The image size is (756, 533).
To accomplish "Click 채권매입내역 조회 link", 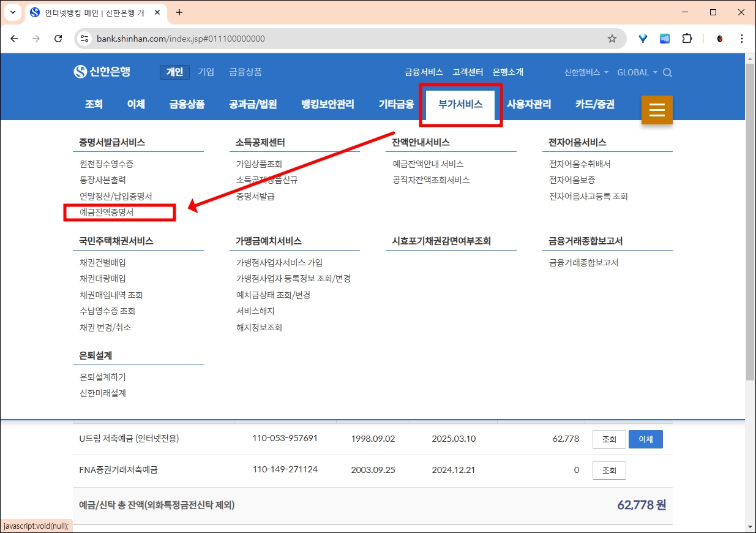I will coord(111,295).
